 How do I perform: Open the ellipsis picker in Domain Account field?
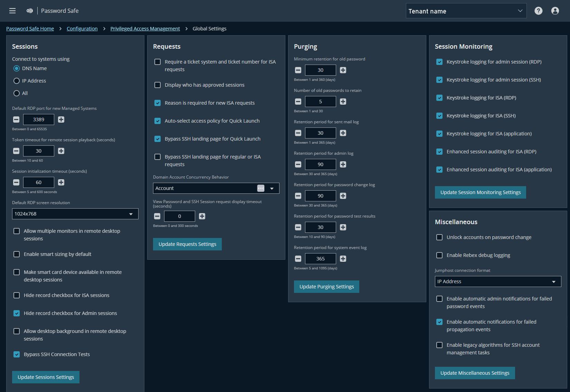[x=261, y=188]
